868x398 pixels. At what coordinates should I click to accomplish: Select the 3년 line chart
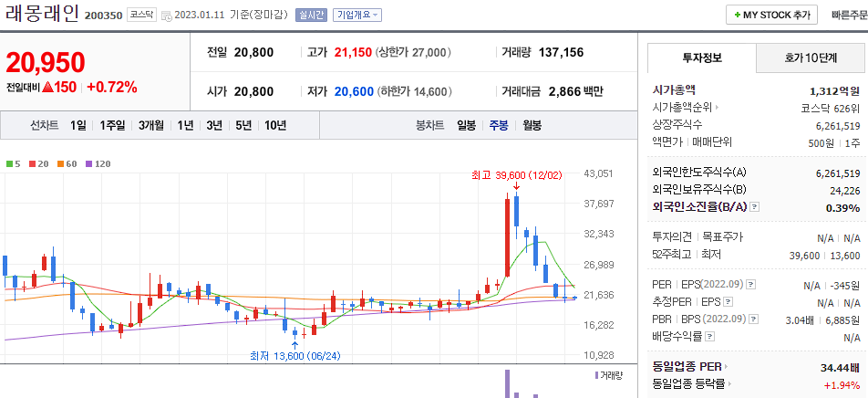[214, 125]
